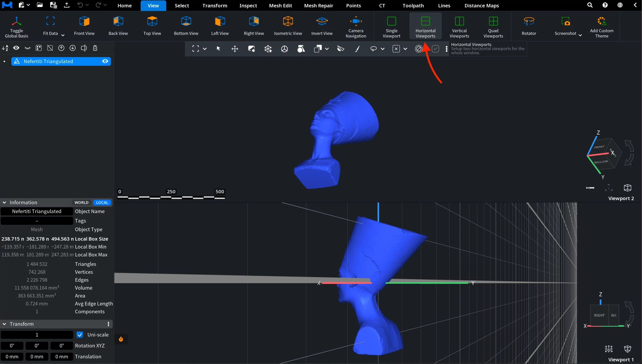Open dropdown beside lasso selection tool

[382, 49]
